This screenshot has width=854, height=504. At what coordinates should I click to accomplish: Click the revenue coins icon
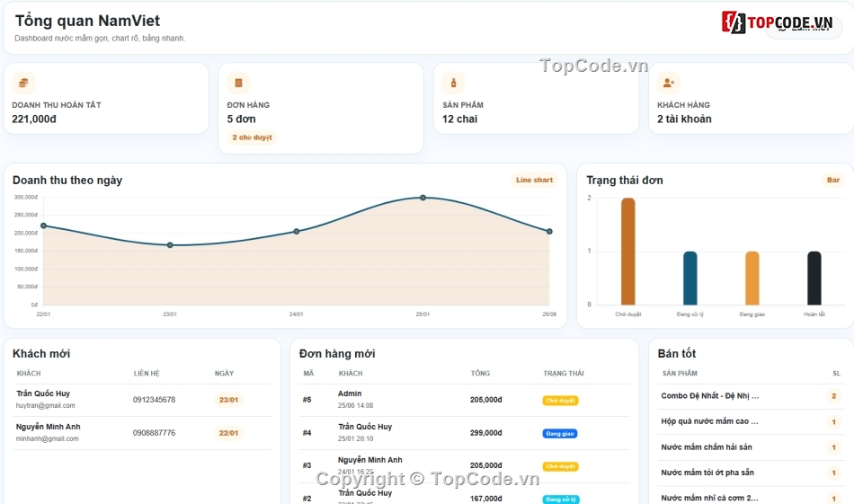pyautogui.click(x=23, y=83)
